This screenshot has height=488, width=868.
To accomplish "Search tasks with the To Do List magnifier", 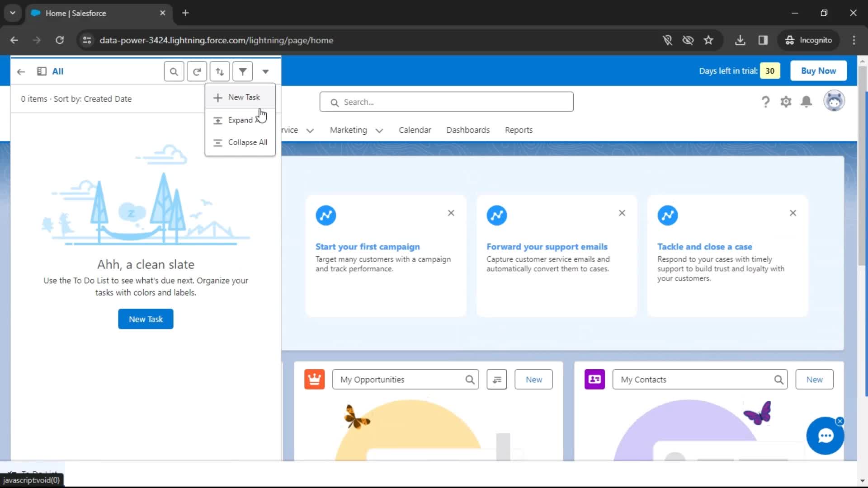I will (x=174, y=71).
